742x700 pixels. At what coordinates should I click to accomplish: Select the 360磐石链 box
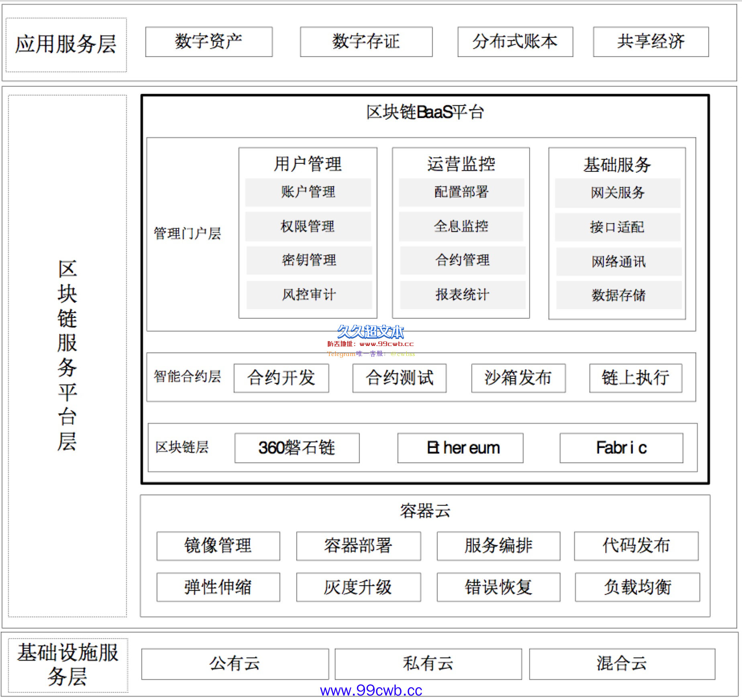[x=297, y=448]
